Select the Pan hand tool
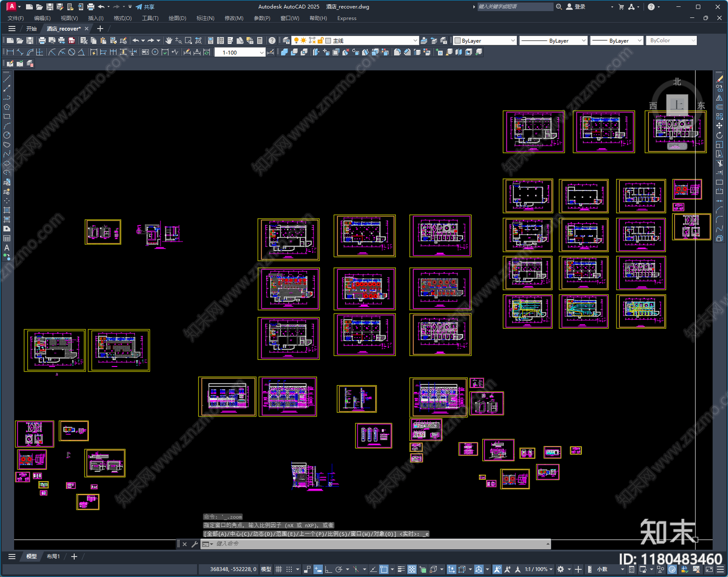This screenshot has width=728, height=577. click(x=169, y=40)
